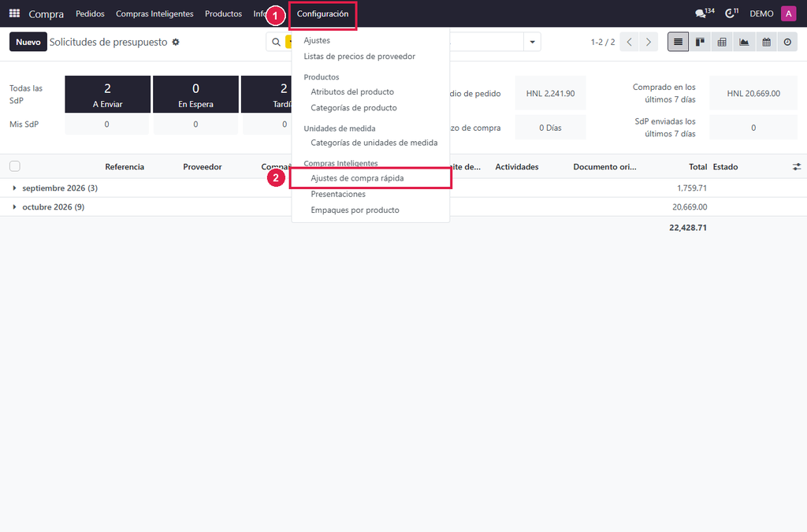Sort by Total column

[698, 167]
